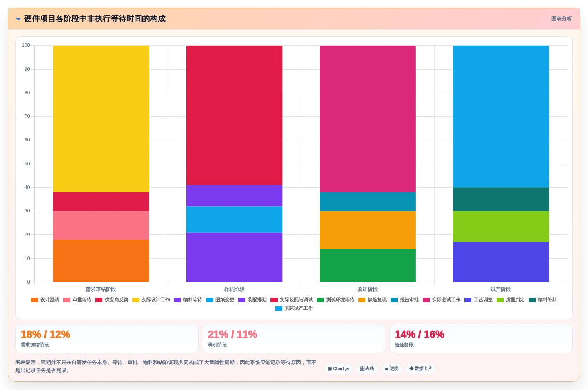Toggle the 测试环境等待 legend item
This screenshot has height=390, width=588.
tap(336, 300)
